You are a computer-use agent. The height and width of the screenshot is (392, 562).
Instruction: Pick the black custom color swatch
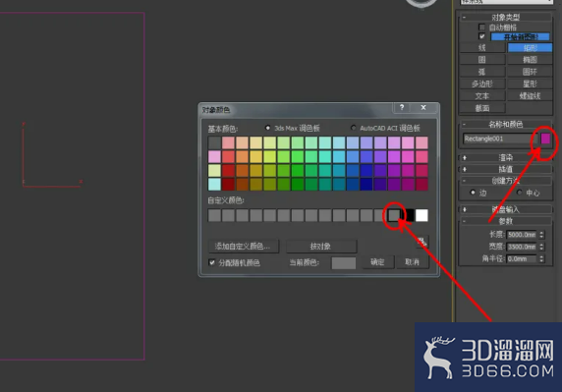tap(409, 215)
